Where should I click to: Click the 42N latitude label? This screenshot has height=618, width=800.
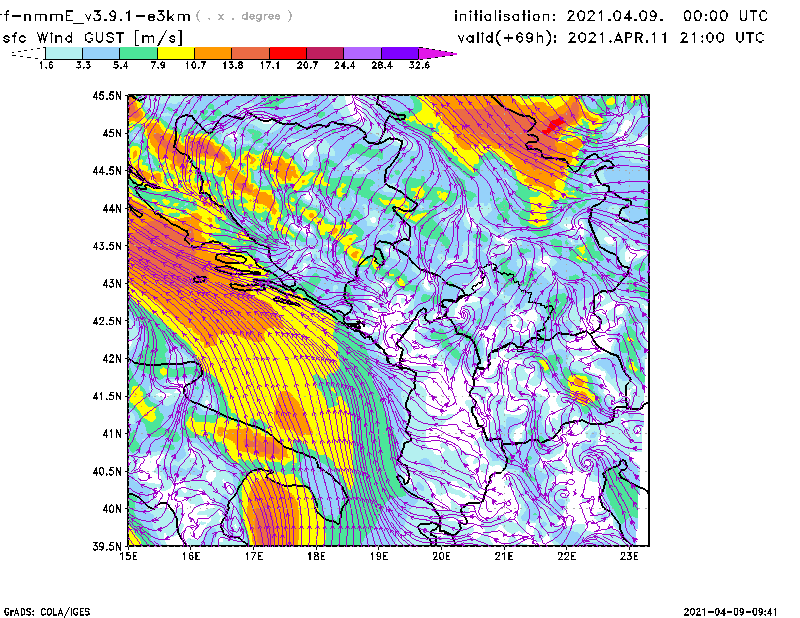pyautogui.click(x=112, y=359)
